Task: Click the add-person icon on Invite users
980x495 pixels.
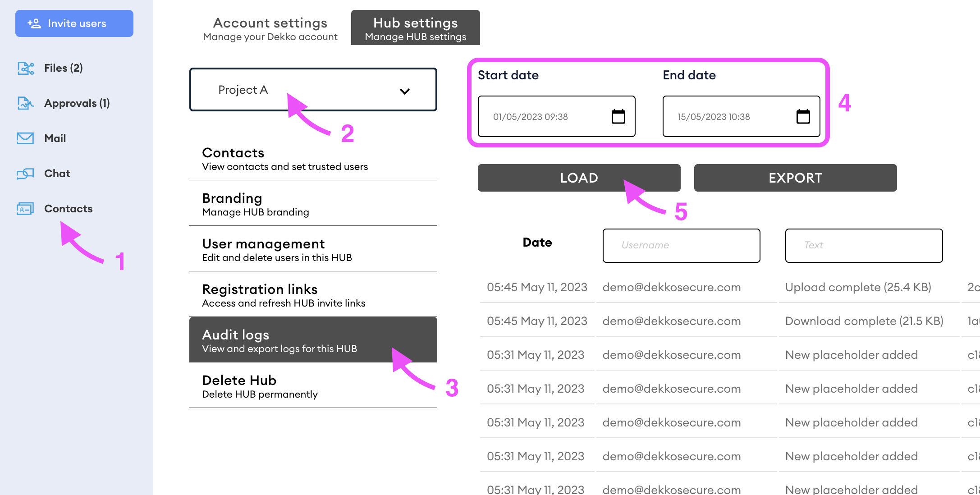Action: [34, 23]
